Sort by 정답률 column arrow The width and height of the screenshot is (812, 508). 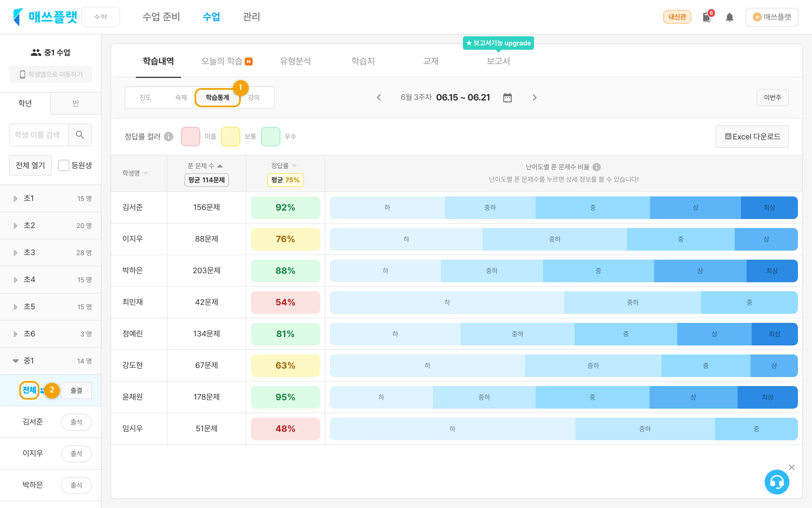click(294, 166)
